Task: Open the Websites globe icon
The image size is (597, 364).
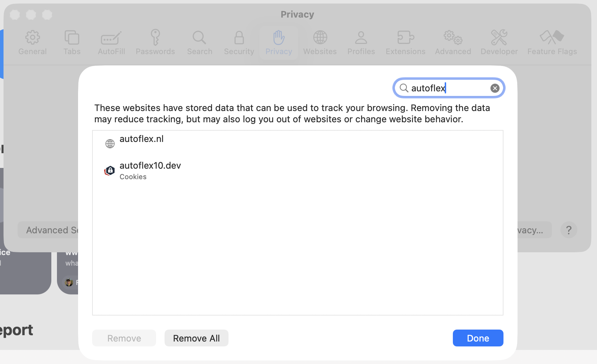Action: (320, 38)
